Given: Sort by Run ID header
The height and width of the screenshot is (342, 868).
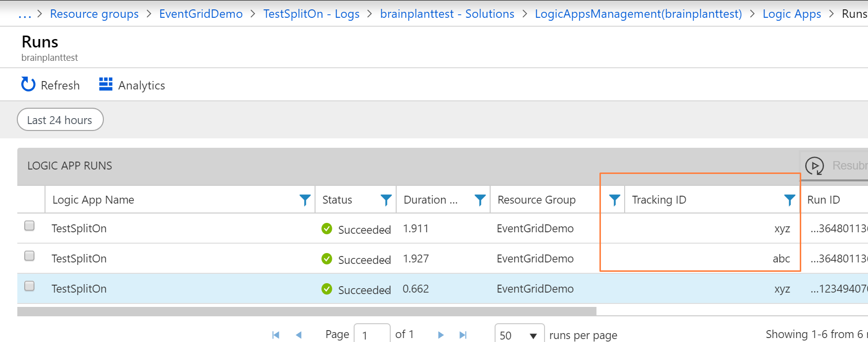Looking at the screenshot, I should 823,200.
